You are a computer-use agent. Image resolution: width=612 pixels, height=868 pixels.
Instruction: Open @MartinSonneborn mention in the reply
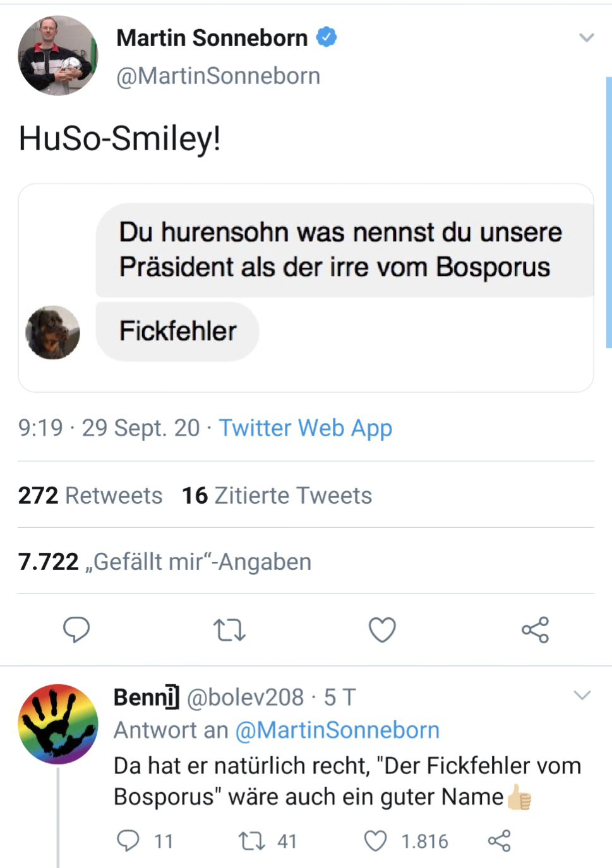click(337, 730)
